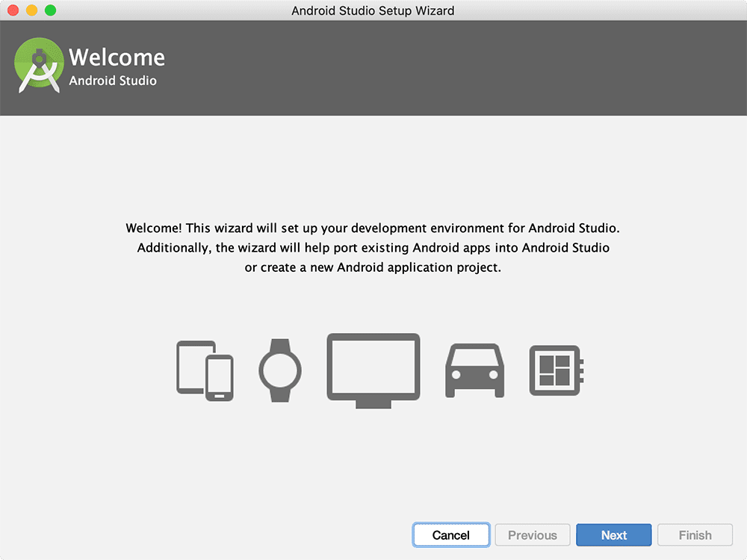Viewport: 747px width, 560px height.
Task: Close the window with red button
Action: (13, 10)
